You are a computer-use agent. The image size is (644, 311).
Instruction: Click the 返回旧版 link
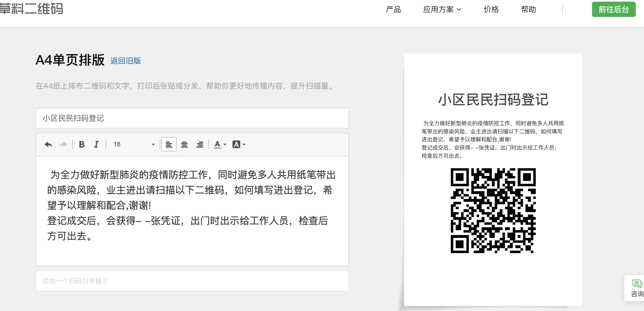pos(126,61)
